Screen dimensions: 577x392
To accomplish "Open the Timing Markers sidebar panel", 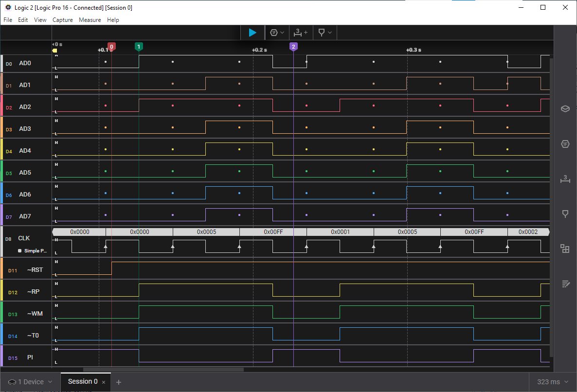I will (x=565, y=214).
